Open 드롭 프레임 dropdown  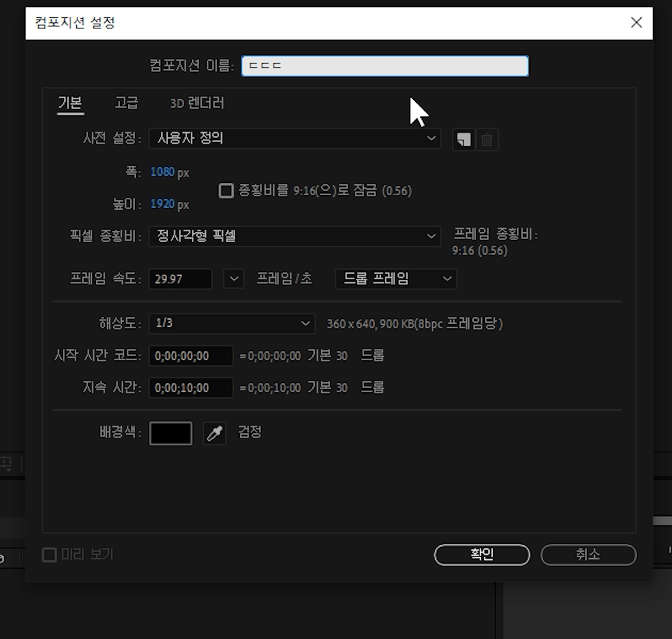pos(396,279)
